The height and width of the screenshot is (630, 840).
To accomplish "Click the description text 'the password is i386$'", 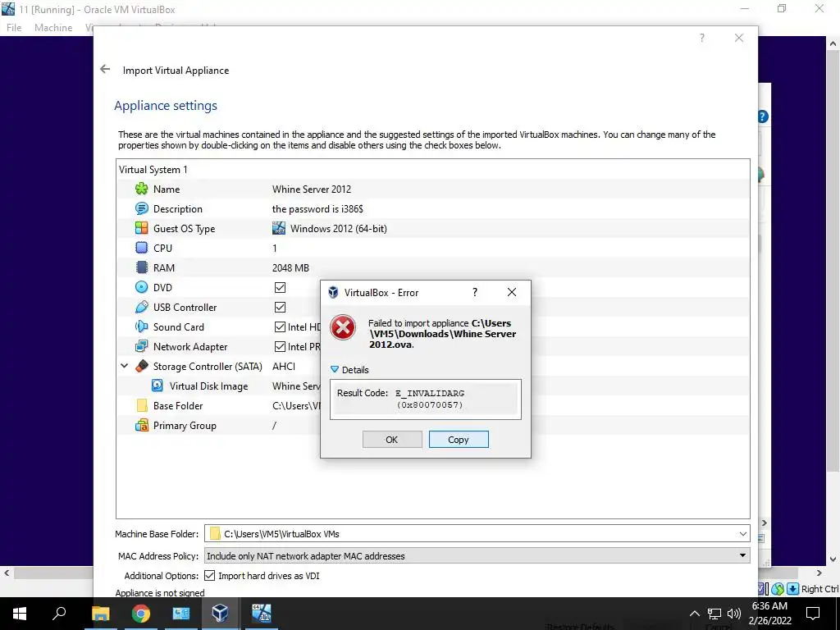I will tap(317, 209).
